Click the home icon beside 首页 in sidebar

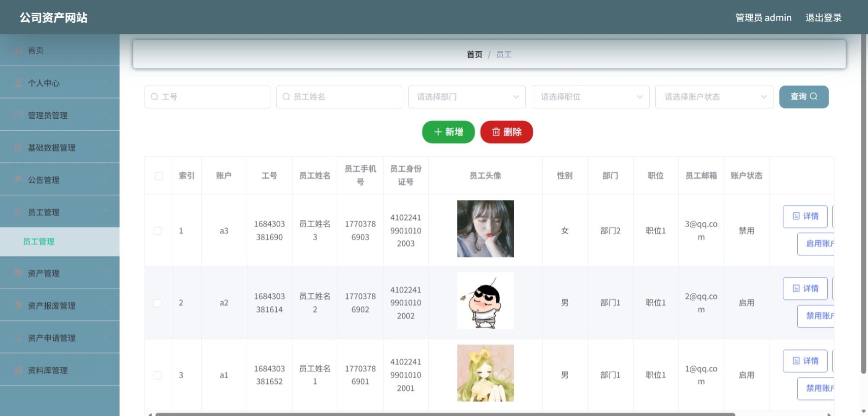(18, 50)
